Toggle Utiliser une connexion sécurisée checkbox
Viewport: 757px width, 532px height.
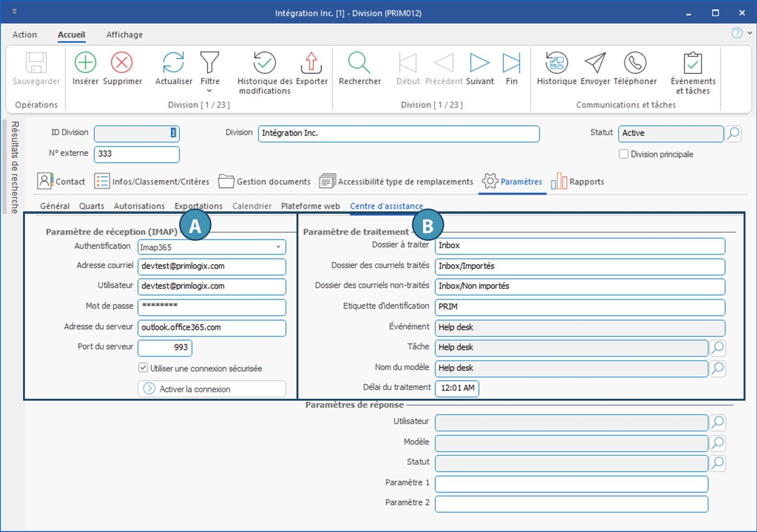[x=143, y=368]
